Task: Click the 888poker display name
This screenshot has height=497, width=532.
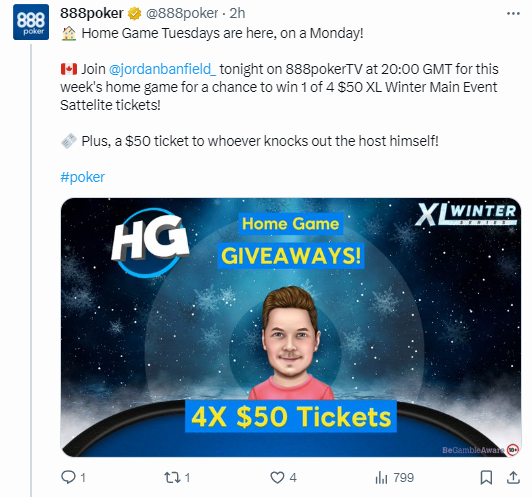Action: (x=92, y=14)
